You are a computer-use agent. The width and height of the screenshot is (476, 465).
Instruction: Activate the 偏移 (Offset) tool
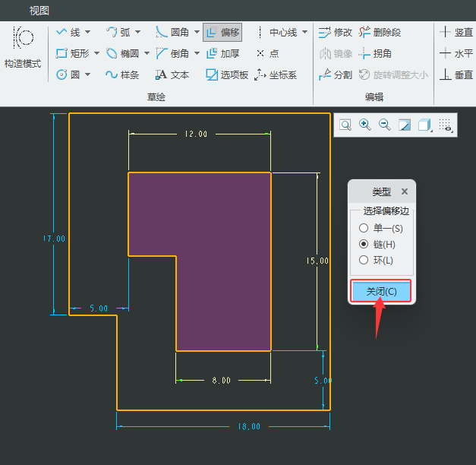pyautogui.click(x=222, y=32)
